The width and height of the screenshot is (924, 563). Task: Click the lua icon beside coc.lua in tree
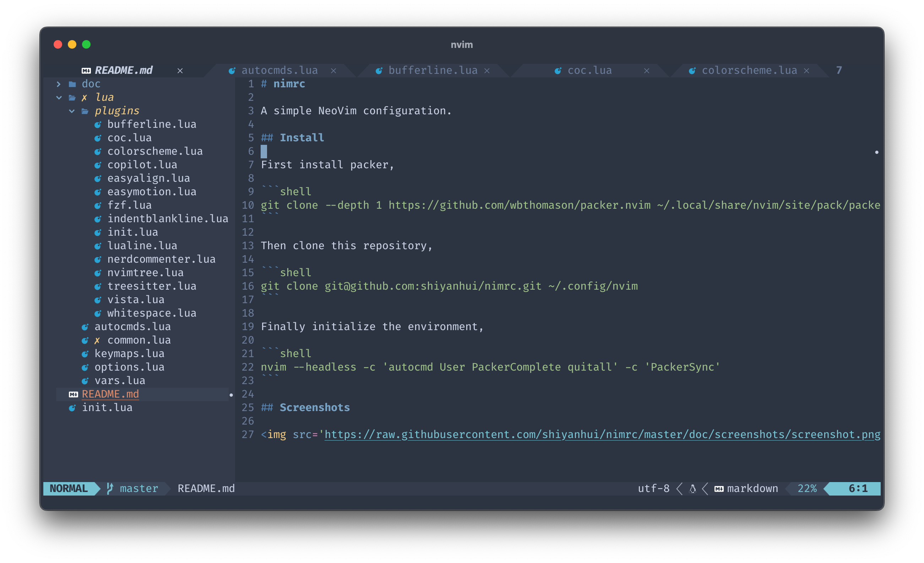pyautogui.click(x=98, y=138)
